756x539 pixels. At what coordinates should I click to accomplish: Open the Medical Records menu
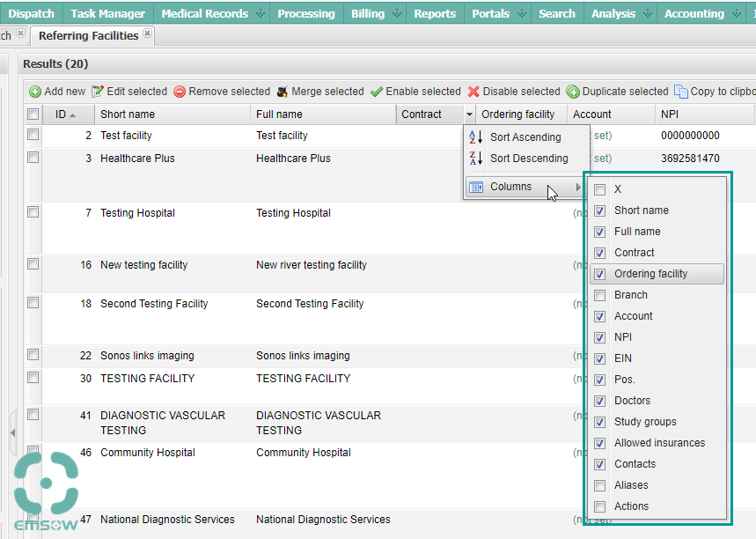click(211, 13)
